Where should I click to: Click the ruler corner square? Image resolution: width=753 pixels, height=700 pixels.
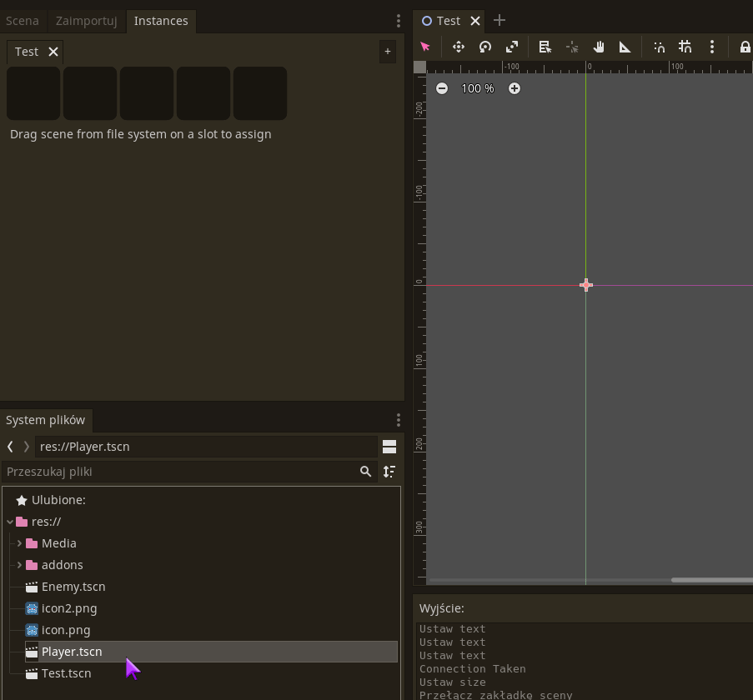click(x=419, y=67)
